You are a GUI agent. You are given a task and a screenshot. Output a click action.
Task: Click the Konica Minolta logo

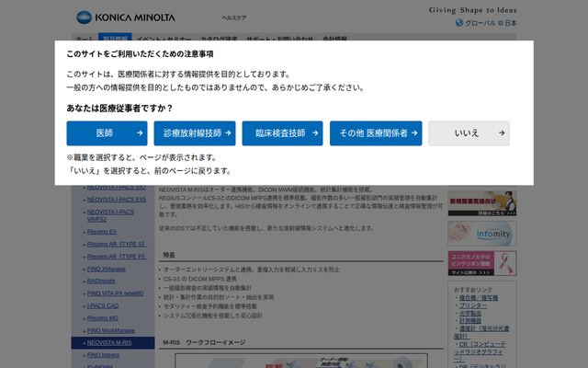126,17
